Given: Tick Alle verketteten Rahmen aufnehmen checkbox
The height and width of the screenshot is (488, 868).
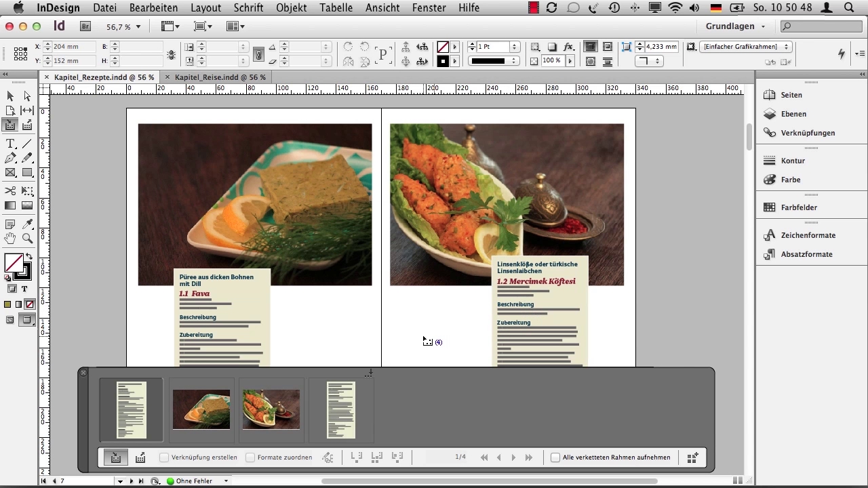Looking at the screenshot, I should point(555,457).
